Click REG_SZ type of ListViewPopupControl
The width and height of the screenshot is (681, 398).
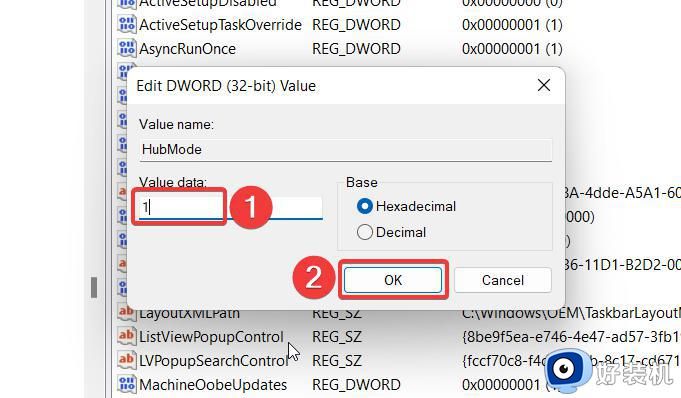pos(337,337)
